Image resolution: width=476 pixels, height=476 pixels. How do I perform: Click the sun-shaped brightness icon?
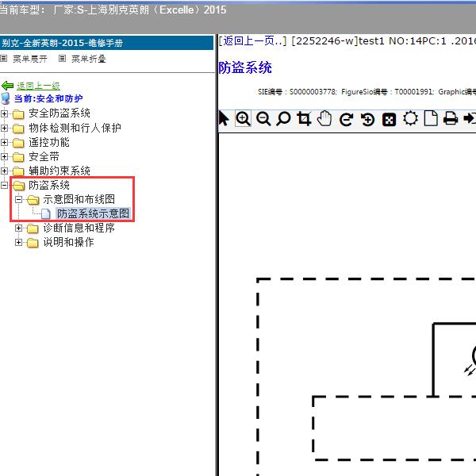410,119
